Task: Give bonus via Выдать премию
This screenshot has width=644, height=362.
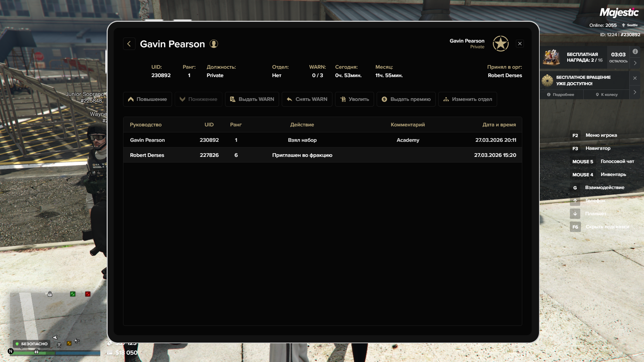Action: click(x=406, y=99)
